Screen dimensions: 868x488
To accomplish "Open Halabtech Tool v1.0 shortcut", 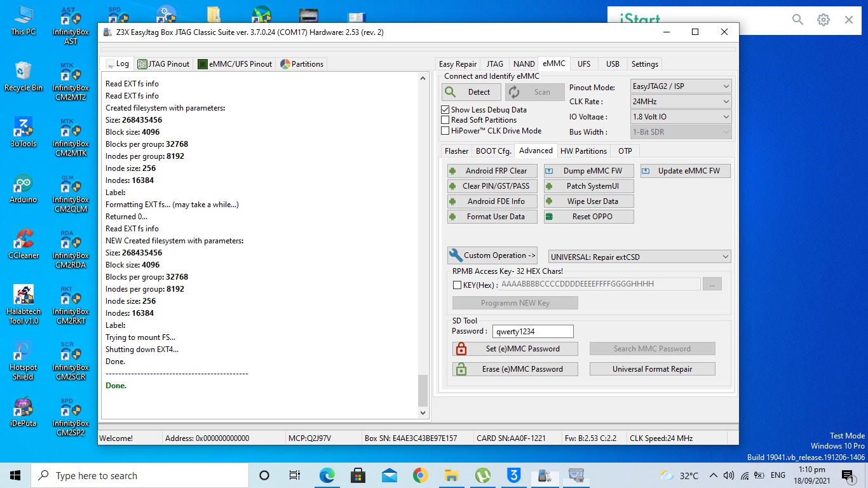I will [24, 304].
